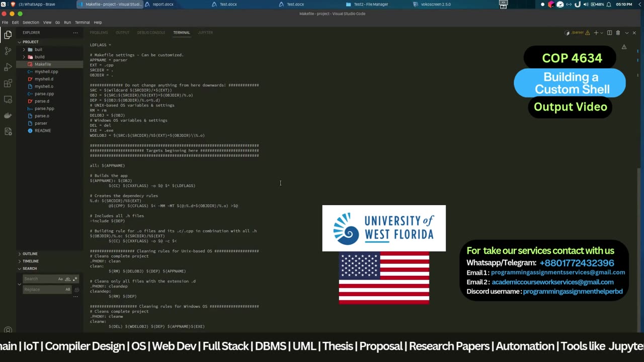Open myshell.o in the explorer
The height and width of the screenshot is (362, 644).
(44, 86)
